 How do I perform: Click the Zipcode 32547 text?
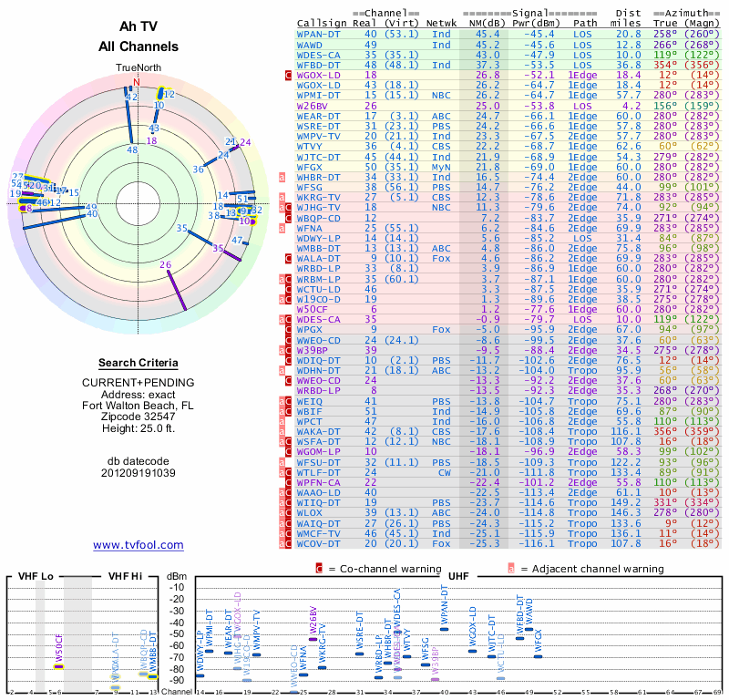click(x=139, y=417)
